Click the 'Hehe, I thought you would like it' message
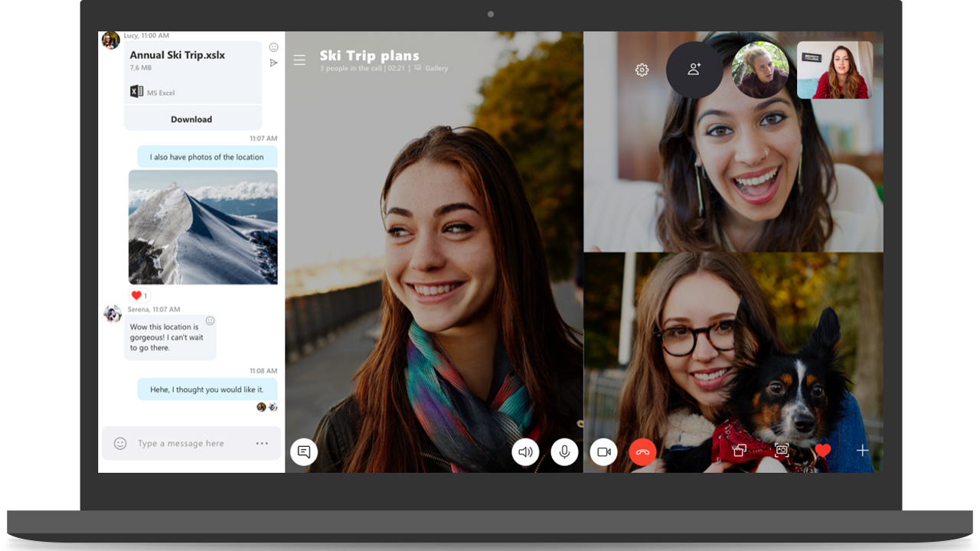 [207, 390]
